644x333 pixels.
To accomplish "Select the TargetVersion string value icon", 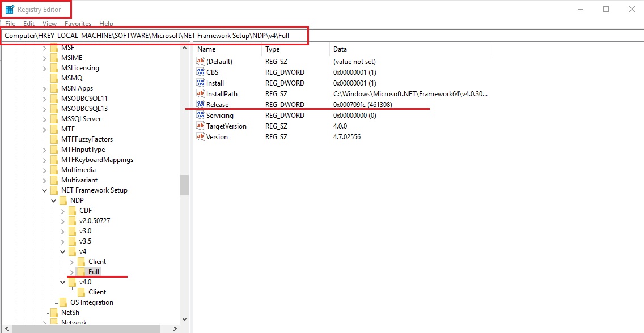I will coord(201,126).
